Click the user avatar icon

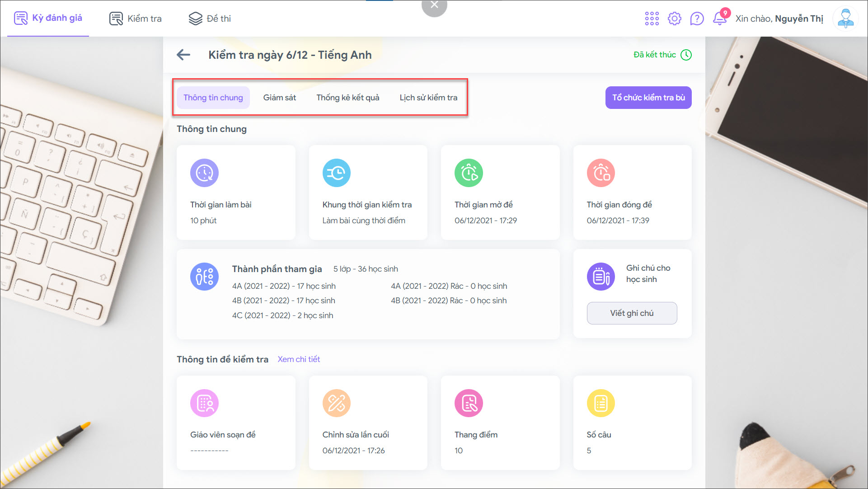click(845, 19)
